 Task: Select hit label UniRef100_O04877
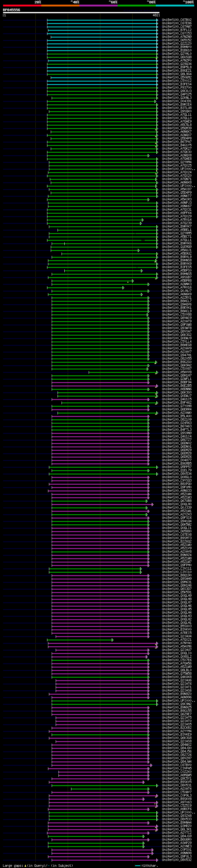pyautogui.click(x=177, y=460)
